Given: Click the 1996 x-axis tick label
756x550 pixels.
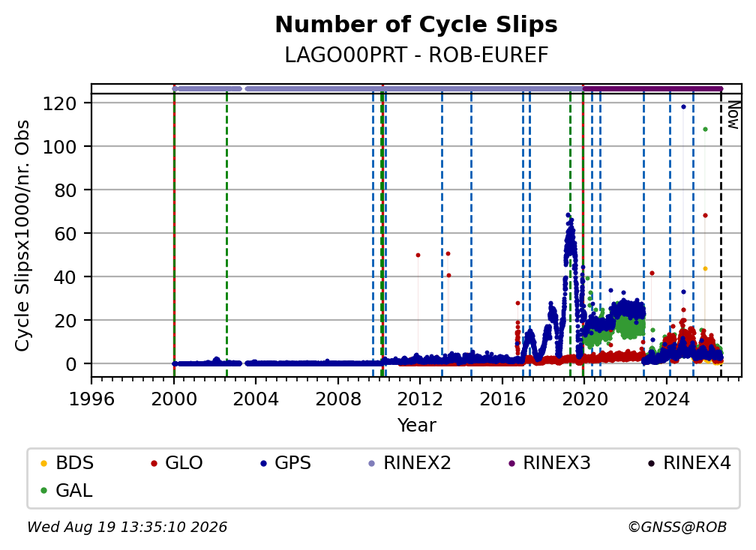Looking at the screenshot, I should tap(91, 399).
